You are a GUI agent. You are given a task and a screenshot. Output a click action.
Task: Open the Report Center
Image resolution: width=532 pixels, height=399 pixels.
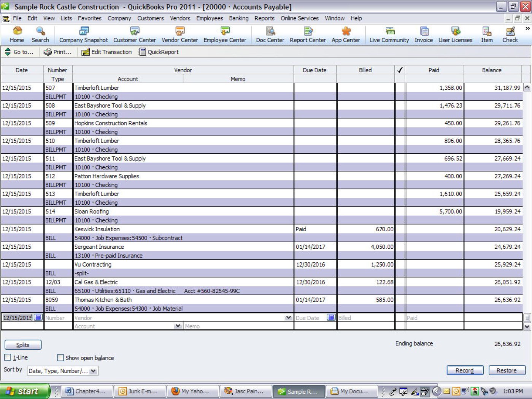[308, 35]
